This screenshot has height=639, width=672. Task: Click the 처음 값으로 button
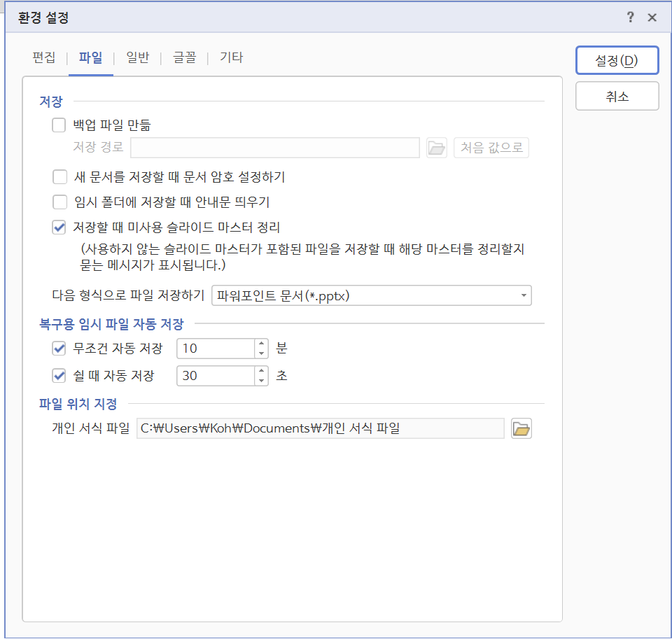pyautogui.click(x=491, y=148)
